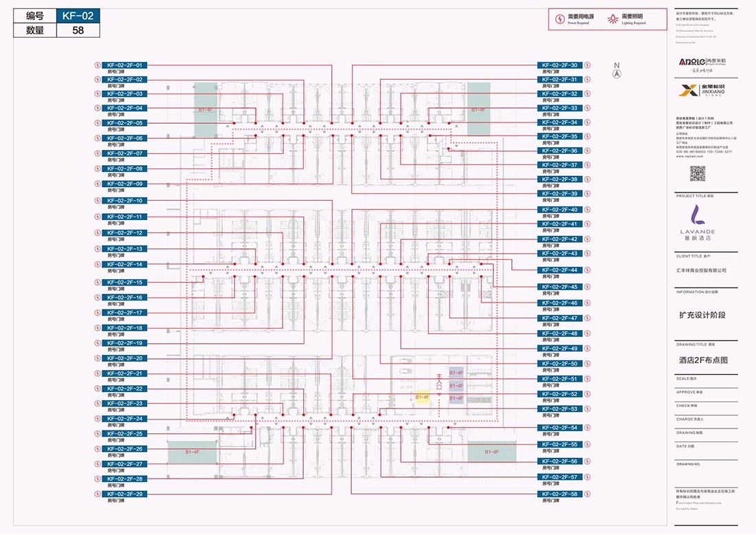Click the power icon beside KF-02-2F-29

pyautogui.click(x=97, y=494)
